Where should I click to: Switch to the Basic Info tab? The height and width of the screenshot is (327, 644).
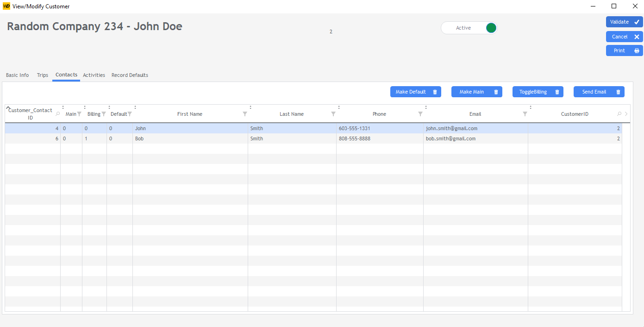pyautogui.click(x=17, y=75)
